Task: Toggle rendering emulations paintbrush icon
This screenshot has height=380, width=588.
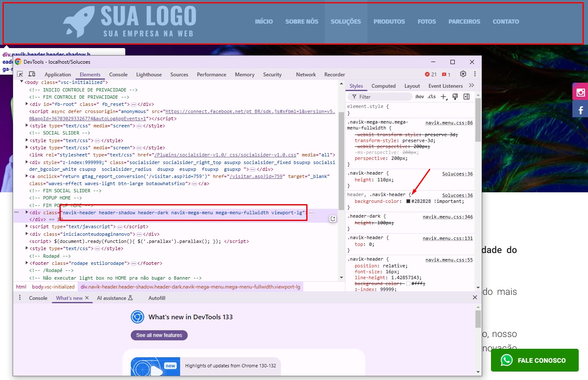Action: click(x=455, y=97)
